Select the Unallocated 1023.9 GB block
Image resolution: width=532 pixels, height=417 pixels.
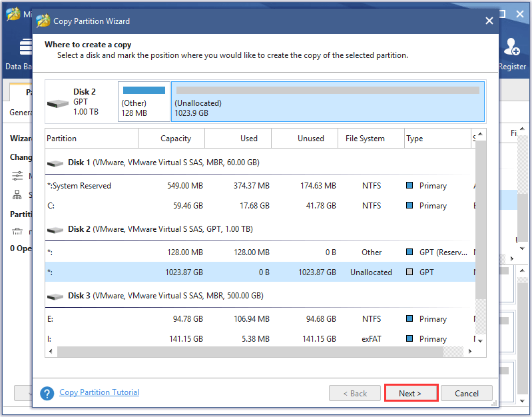[328, 101]
